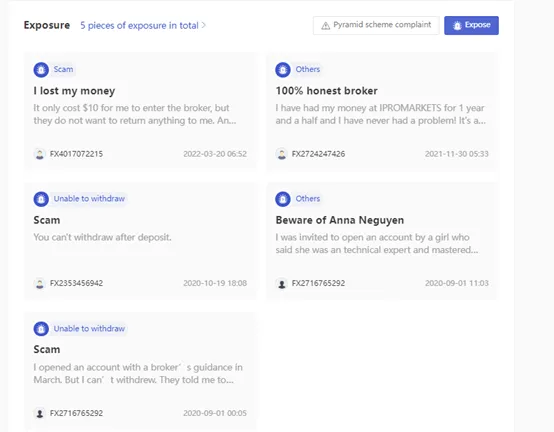Click the username FX2716765292 on the bottom card
The width and height of the screenshot is (554, 432).
76,413
